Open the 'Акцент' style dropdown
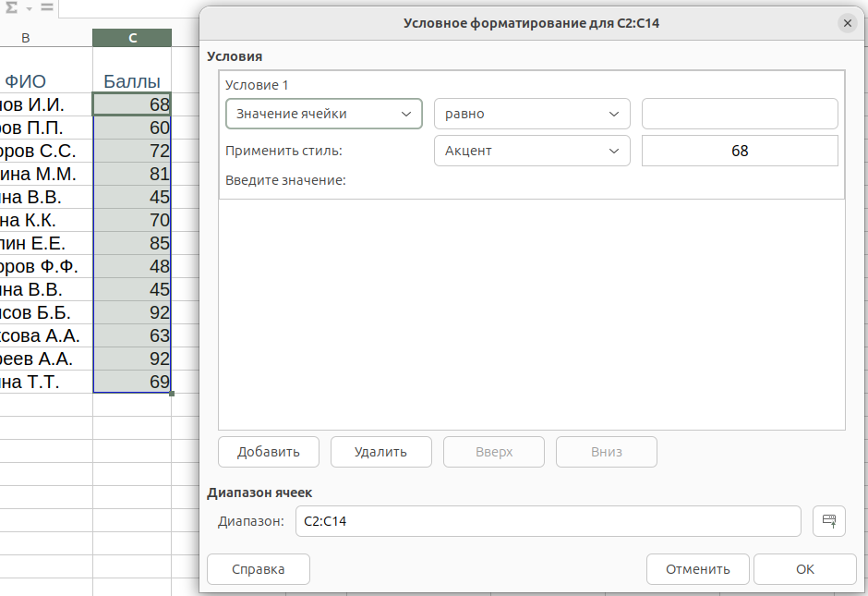This screenshot has width=868, height=596. point(532,151)
